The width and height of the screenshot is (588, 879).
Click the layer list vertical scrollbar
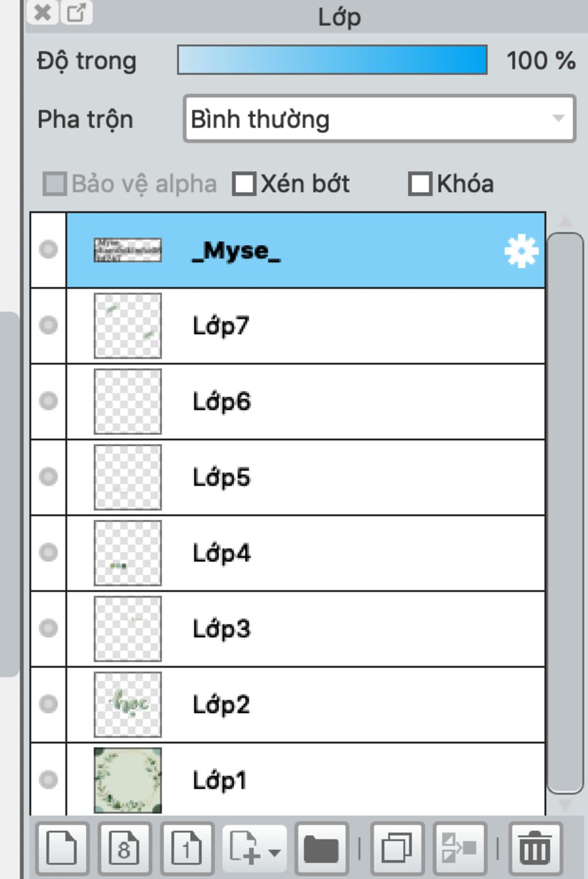click(x=565, y=511)
